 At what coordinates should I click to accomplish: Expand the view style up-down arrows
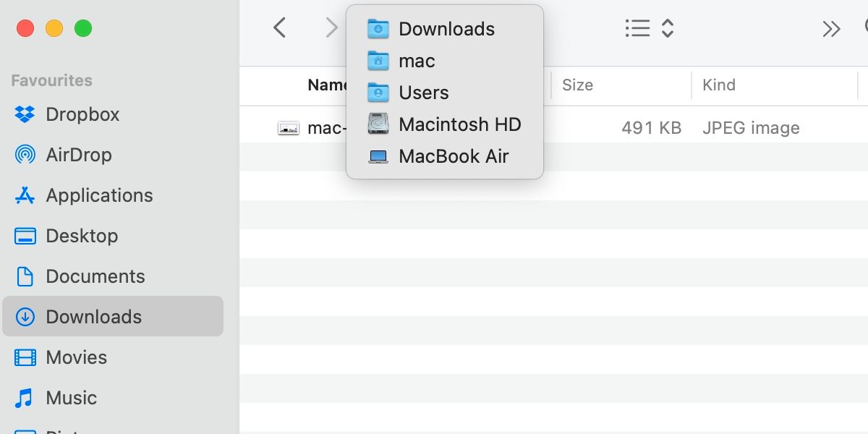pyautogui.click(x=668, y=28)
